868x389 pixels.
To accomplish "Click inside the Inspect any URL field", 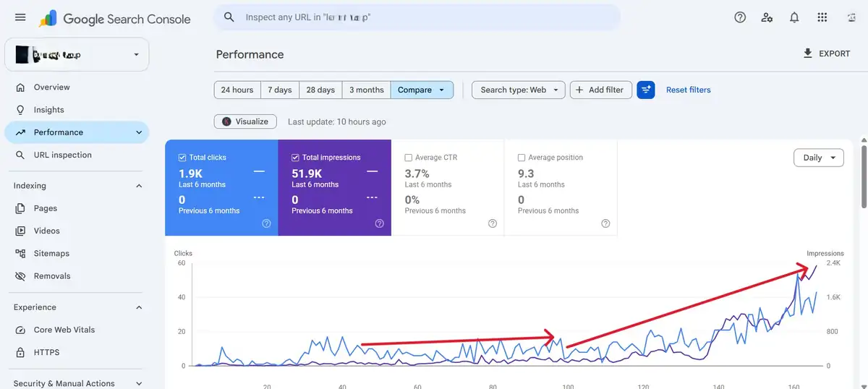I will (x=417, y=17).
